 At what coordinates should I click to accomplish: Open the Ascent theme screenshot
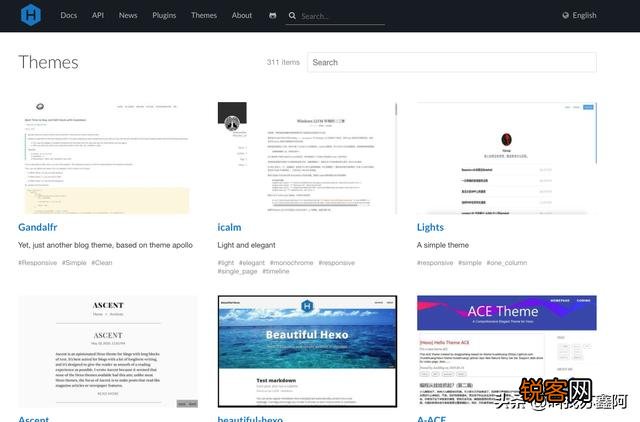click(108, 351)
